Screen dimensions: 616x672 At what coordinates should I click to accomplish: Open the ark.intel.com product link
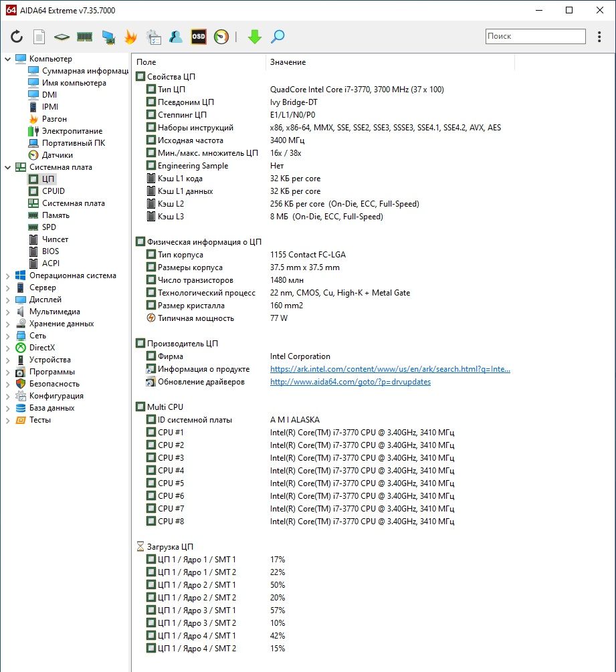[390, 369]
